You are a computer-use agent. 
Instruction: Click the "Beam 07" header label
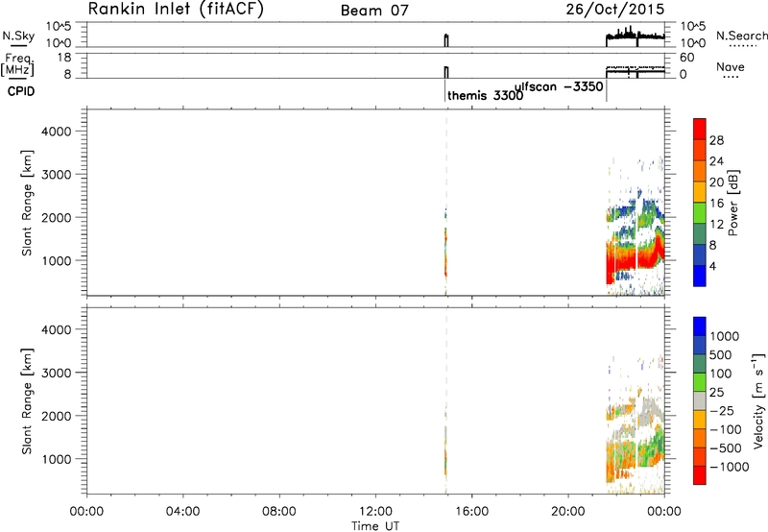point(374,11)
